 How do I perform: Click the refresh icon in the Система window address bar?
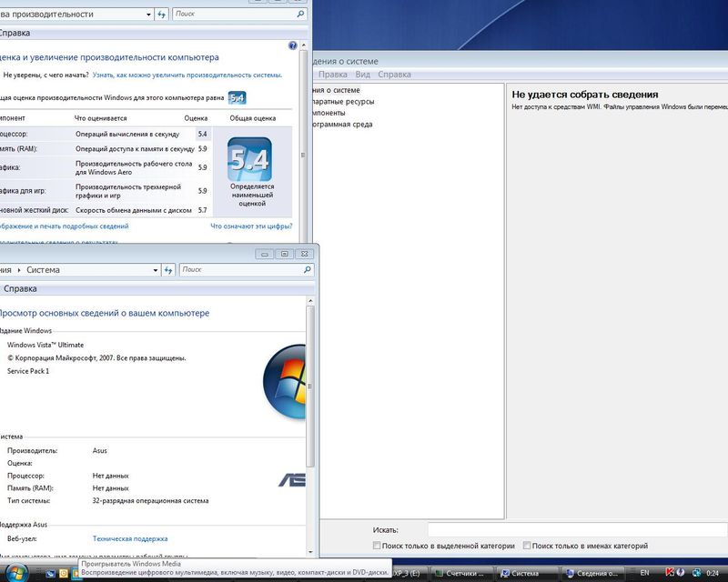[x=167, y=269]
